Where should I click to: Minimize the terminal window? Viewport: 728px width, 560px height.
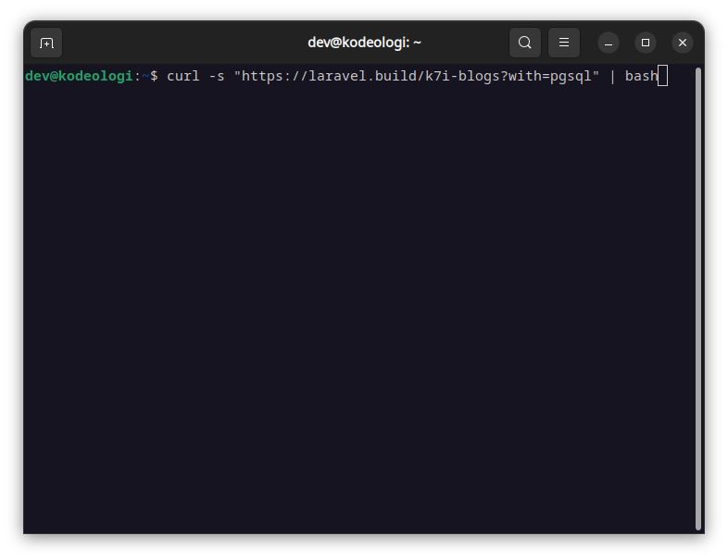click(x=609, y=43)
